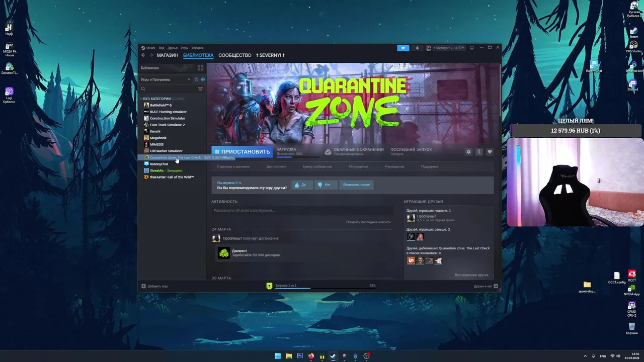Open OBS Studio desktop shortcut

[x=633, y=46]
